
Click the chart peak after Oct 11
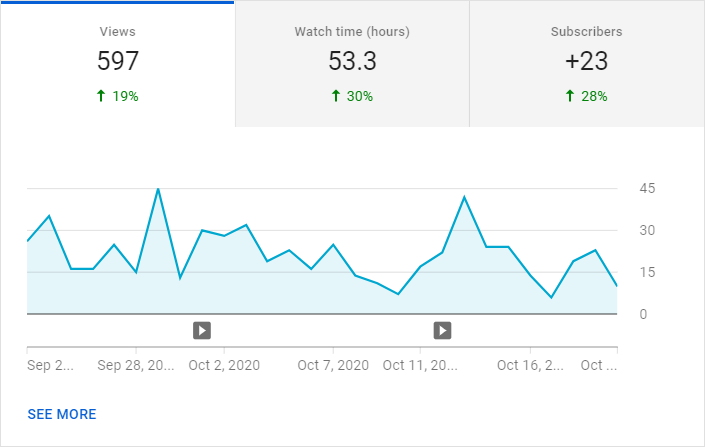pos(464,197)
